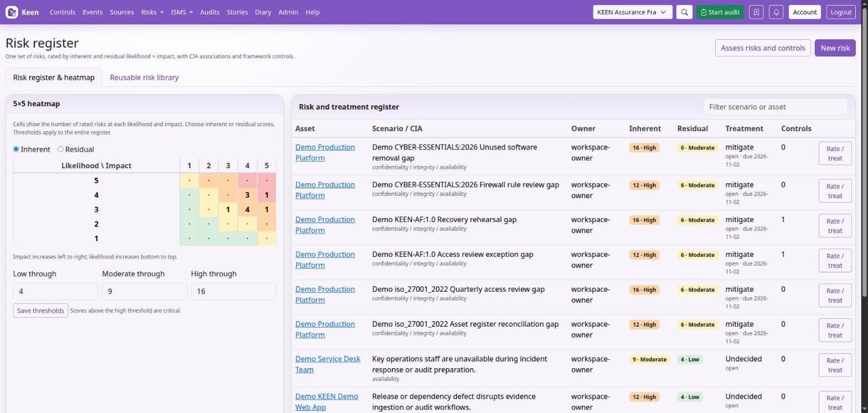This screenshot has width=868, height=413.
Task: Open Demo KEEN Demo Web App link
Action: pos(327,402)
